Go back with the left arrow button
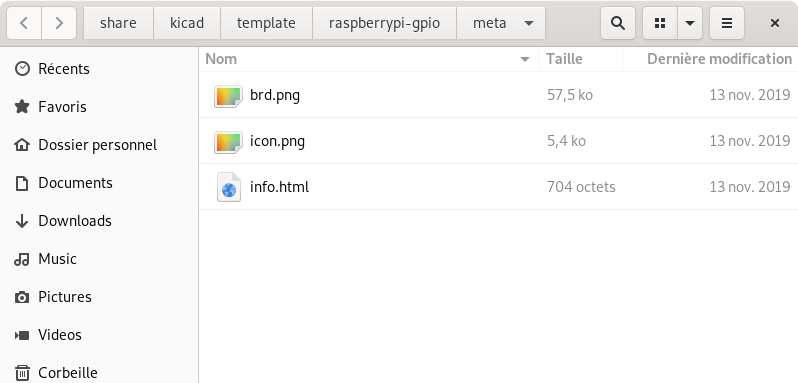The height and width of the screenshot is (383, 798). coord(24,23)
